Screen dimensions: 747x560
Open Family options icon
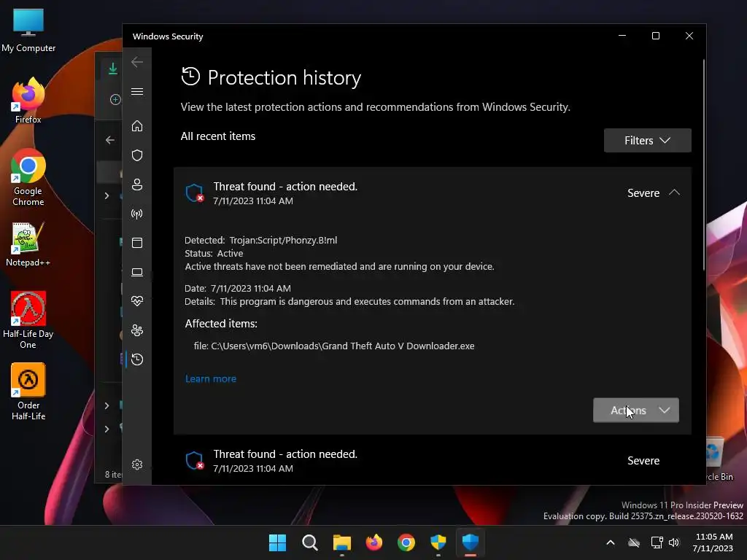(137, 330)
